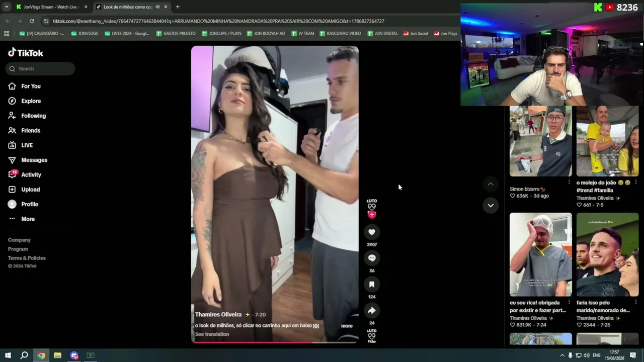The image size is (644, 362).
Task: Show hidden system tray icons
Action: pos(562,355)
